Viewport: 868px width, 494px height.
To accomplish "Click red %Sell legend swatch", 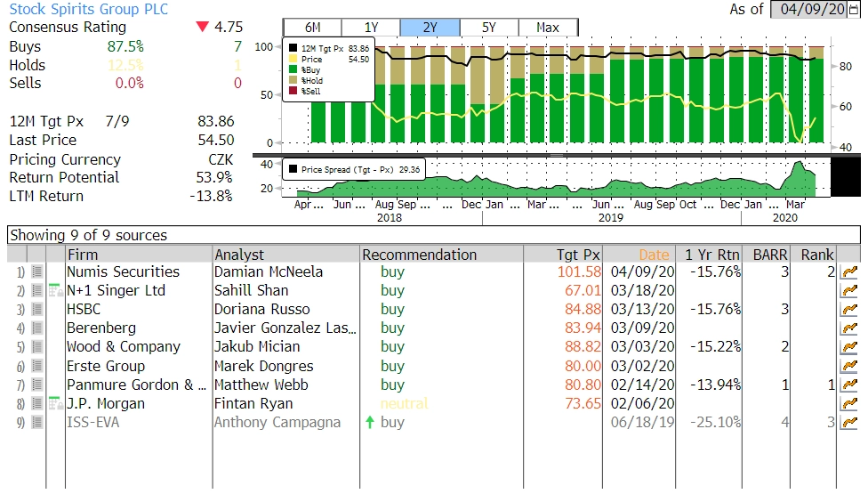I will pos(293,91).
